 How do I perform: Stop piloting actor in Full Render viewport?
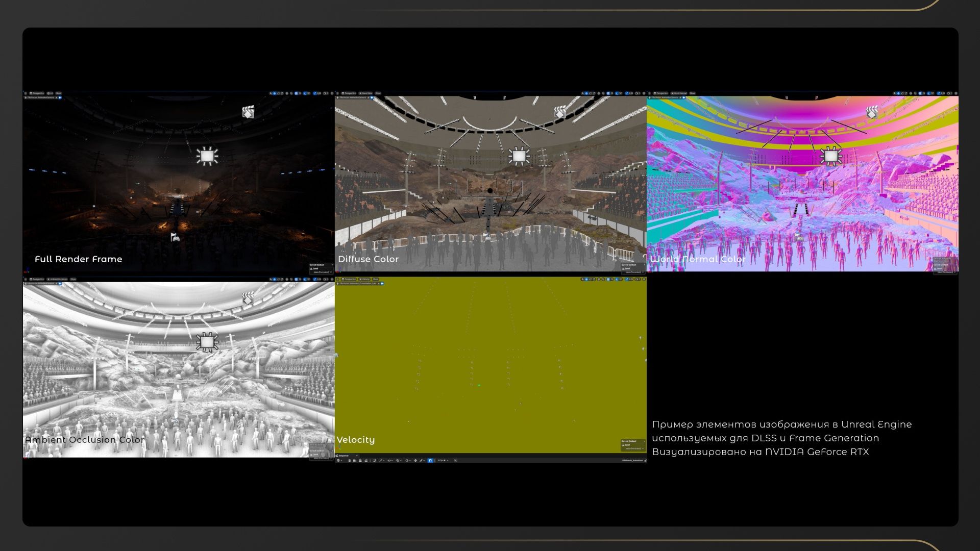pos(56,97)
